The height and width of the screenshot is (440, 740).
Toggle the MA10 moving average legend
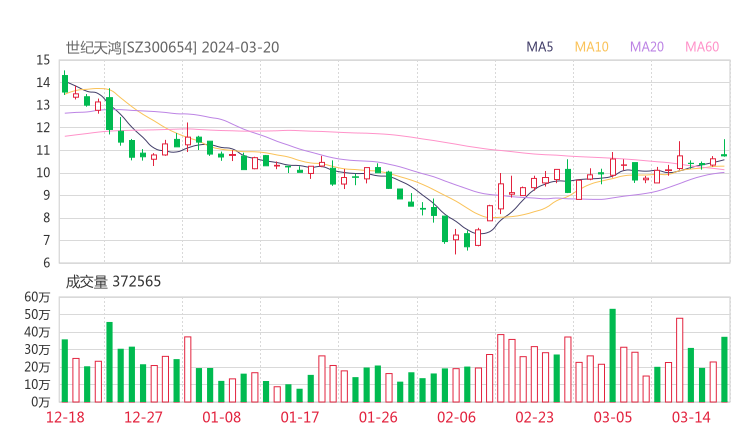pos(592,46)
